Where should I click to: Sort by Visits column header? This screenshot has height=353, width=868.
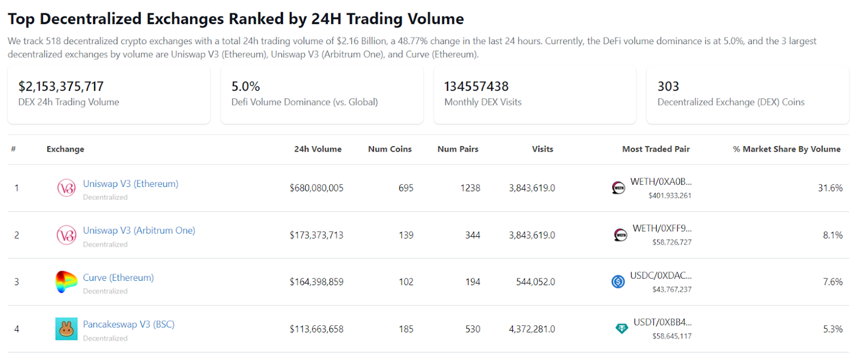542,149
